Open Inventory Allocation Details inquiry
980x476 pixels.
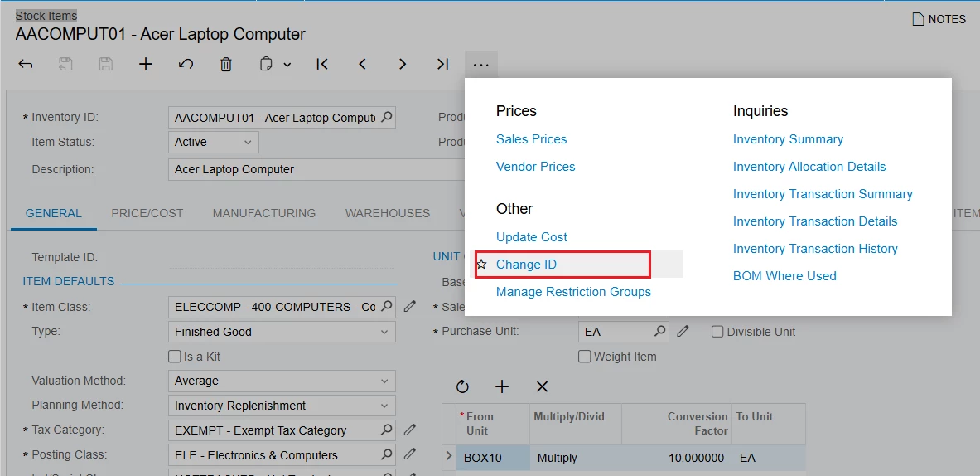tap(809, 167)
